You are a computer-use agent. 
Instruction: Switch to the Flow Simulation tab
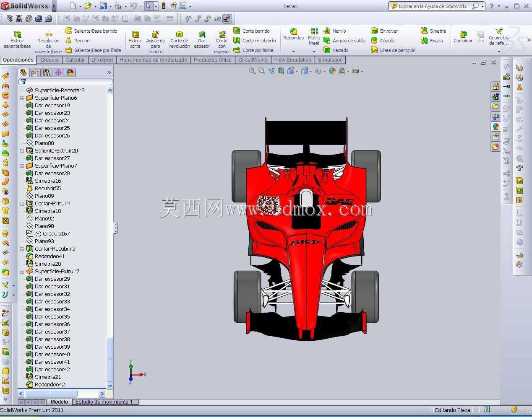[x=293, y=60]
